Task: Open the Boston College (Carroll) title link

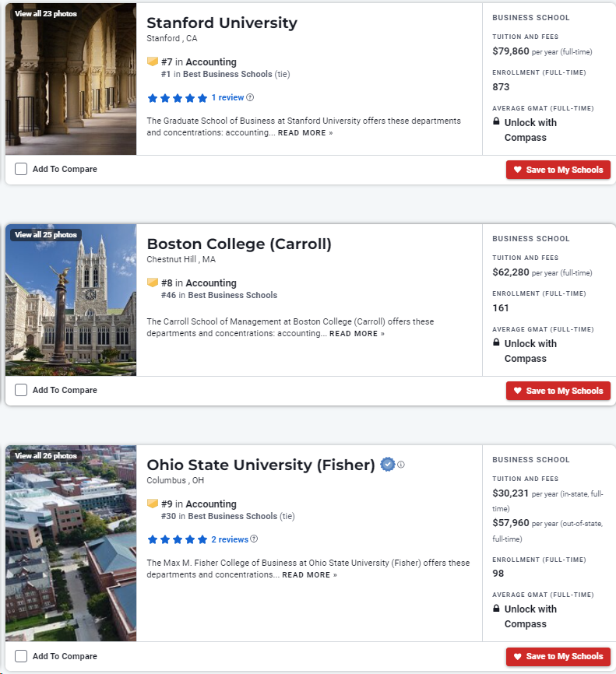Action: [239, 244]
